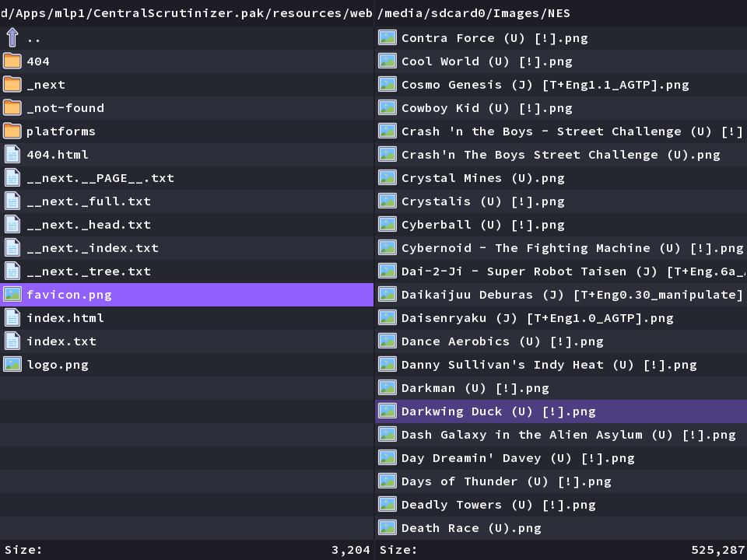The height and width of the screenshot is (560, 747).
Task: Click image icon of Deadly Towers (U) [!].png
Action: (388, 504)
